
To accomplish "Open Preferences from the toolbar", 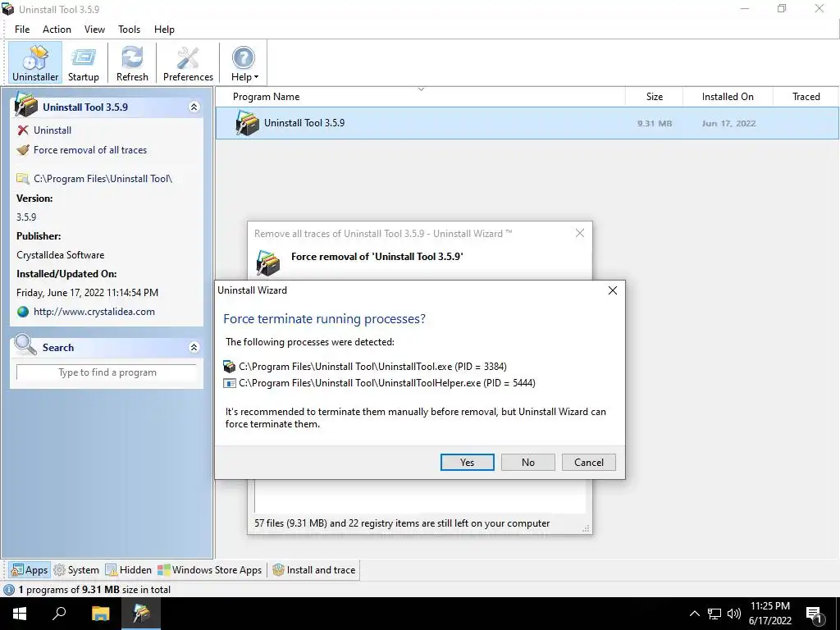I will [188, 63].
